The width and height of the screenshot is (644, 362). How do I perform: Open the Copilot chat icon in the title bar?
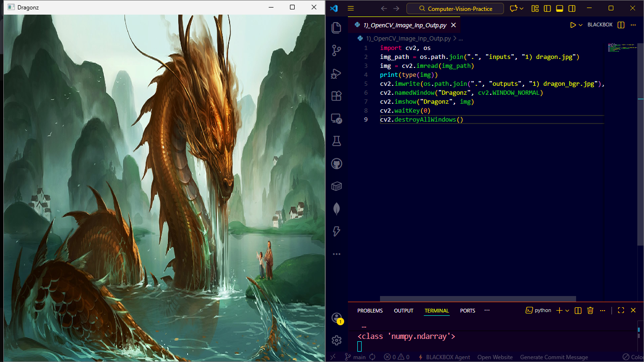(513, 8)
